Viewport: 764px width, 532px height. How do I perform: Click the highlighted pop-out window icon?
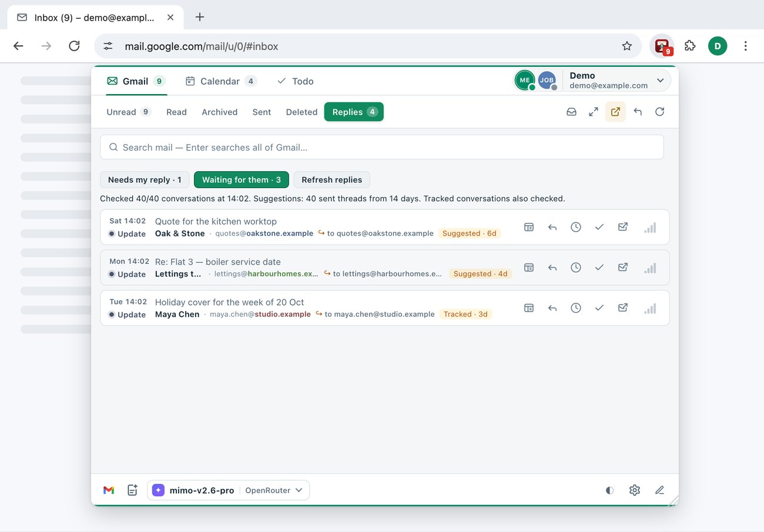tap(615, 112)
